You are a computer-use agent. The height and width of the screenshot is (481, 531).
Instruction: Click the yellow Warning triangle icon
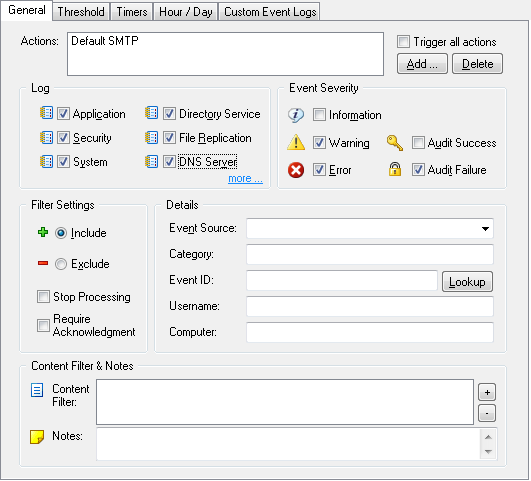tap(296, 142)
